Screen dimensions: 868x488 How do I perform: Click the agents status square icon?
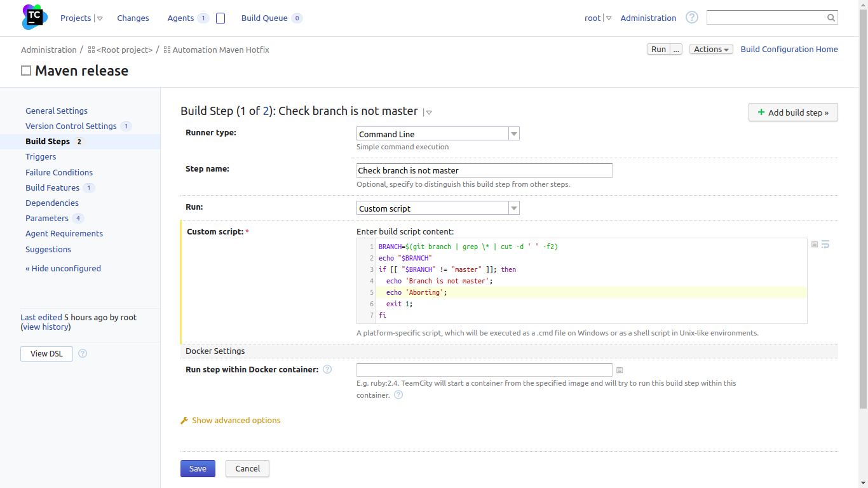tap(220, 18)
